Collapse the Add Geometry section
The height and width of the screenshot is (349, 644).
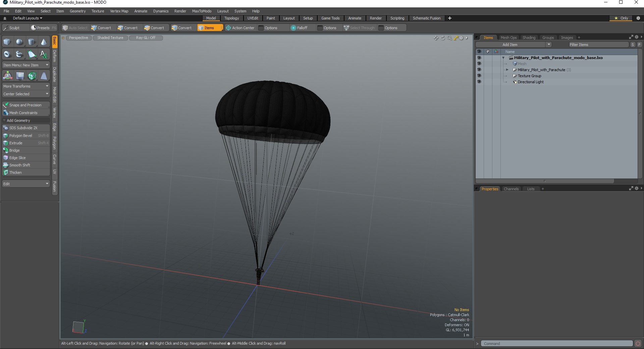tap(4, 120)
